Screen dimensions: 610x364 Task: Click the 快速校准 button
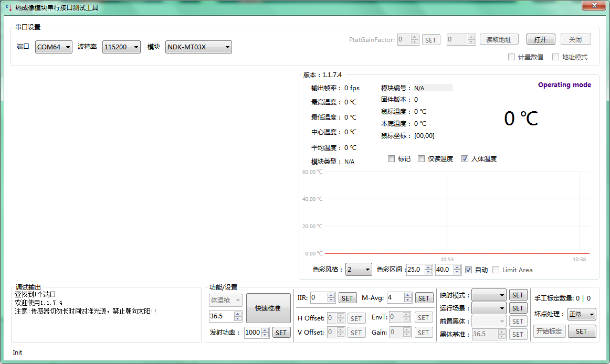click(268, 308)
